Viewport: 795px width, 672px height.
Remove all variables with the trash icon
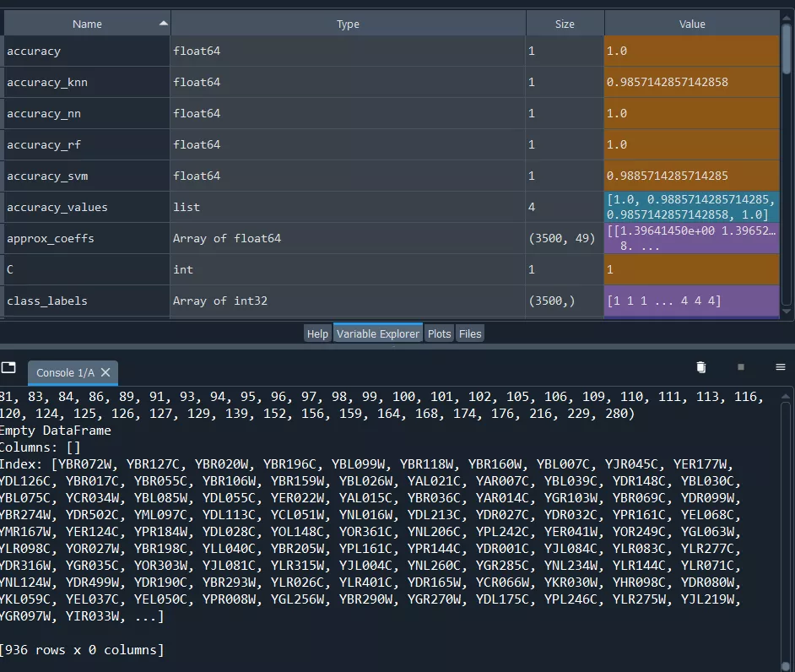pyautogui.click(x=701, y=367)
